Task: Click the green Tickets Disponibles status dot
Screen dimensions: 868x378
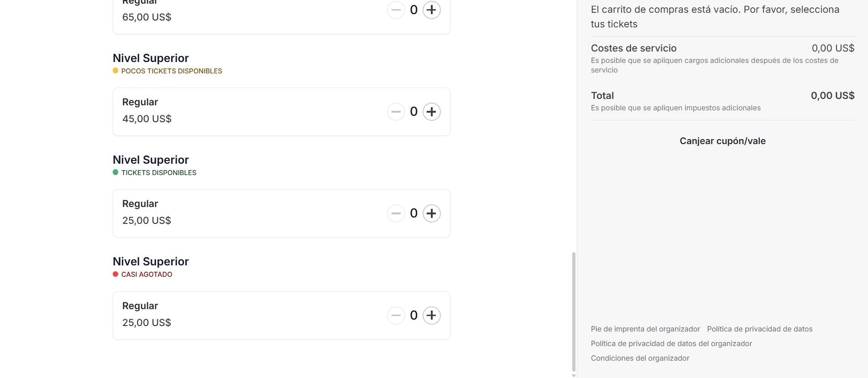Action: 115,172
